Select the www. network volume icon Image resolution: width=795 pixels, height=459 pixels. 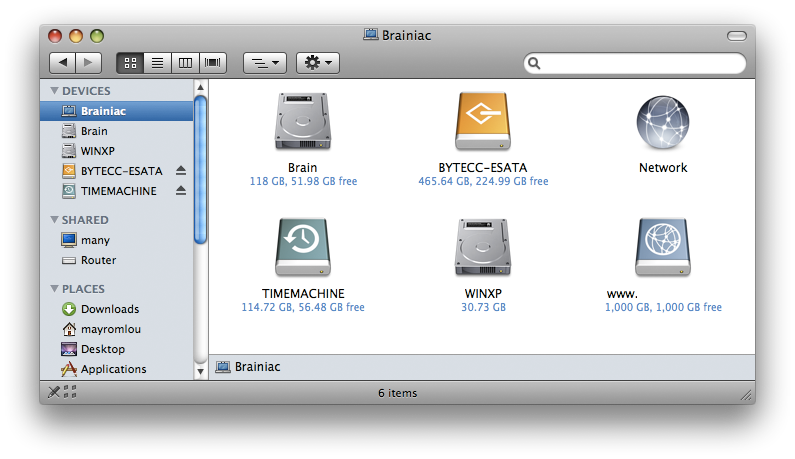click(x=663, y=247)
